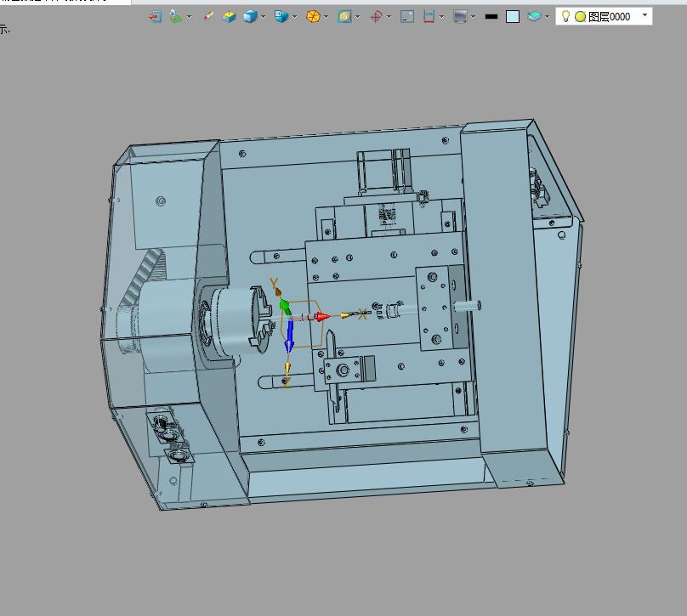This screenshot has width=687, height=616.
Task: Click the yellow circle layer color icon
Action: 580,17
